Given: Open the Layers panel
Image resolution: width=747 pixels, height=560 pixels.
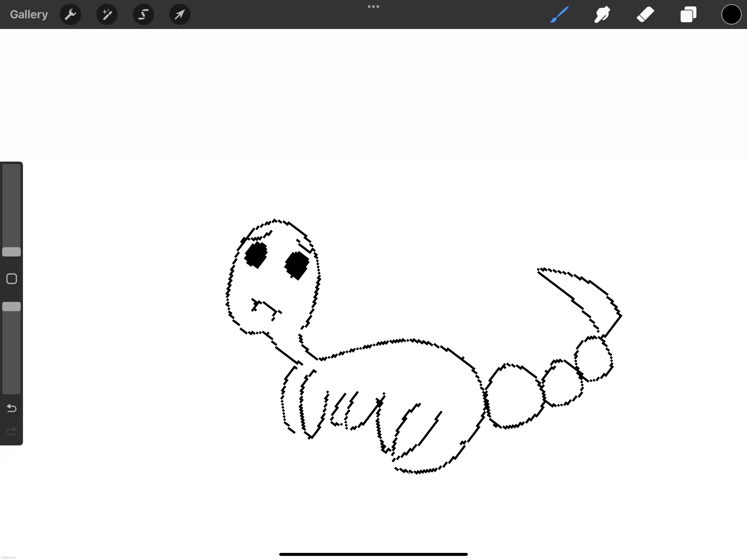Looking at the screenshot, I should click(x=688, y=14).
